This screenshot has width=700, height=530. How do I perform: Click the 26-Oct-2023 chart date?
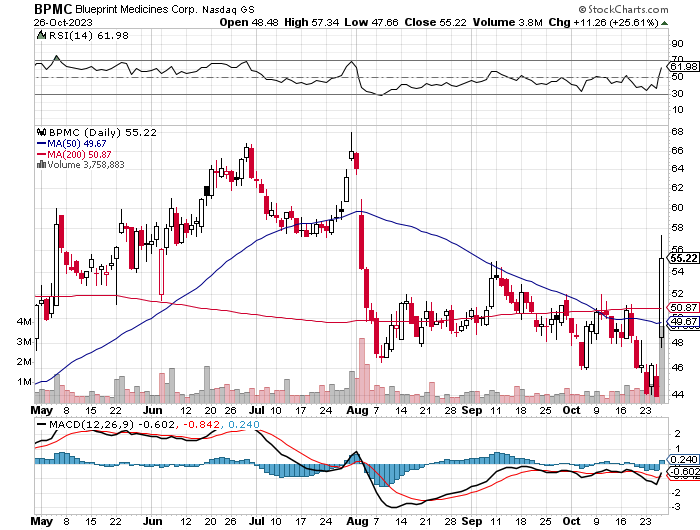coord(29,22)
